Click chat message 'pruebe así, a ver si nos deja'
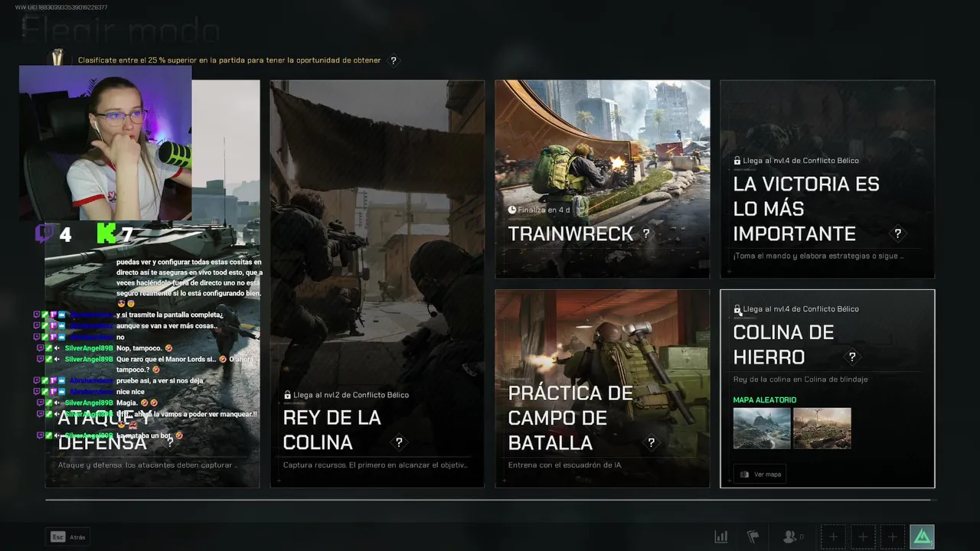Viewport: 980px width, 551px height. 158,380
